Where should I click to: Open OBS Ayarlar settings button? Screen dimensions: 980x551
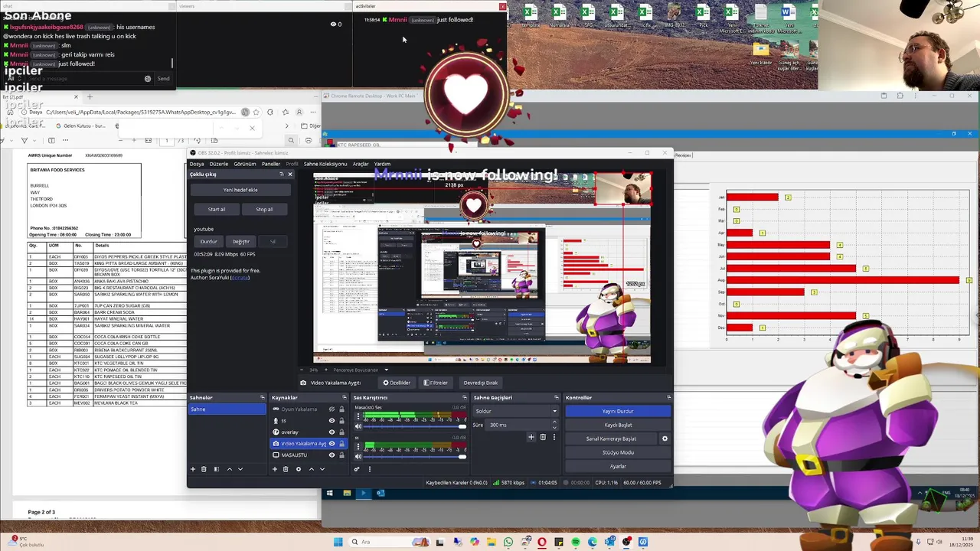click(618, 466)
